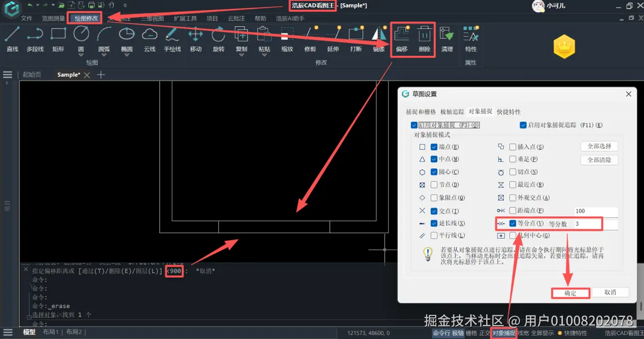Viewport: 644px width, 339px height.
Task: Cancel dialog with 取消 button
Action: [610, 293]
